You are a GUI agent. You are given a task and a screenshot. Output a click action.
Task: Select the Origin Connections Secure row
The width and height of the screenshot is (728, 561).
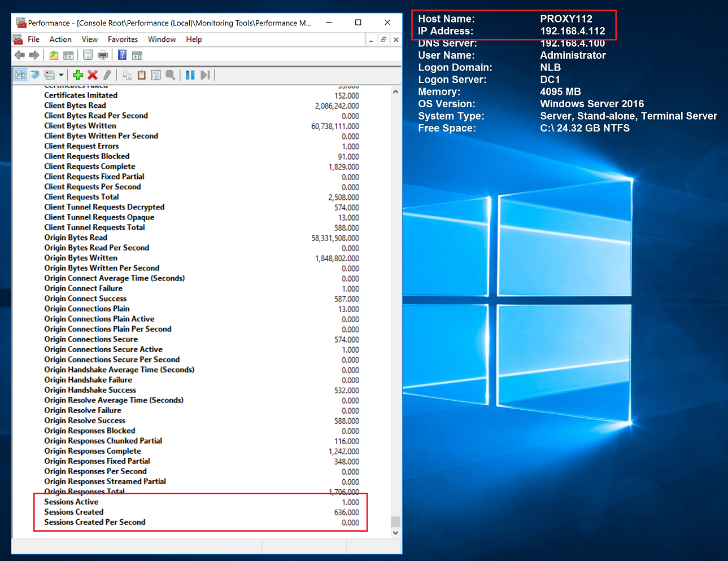202,339
